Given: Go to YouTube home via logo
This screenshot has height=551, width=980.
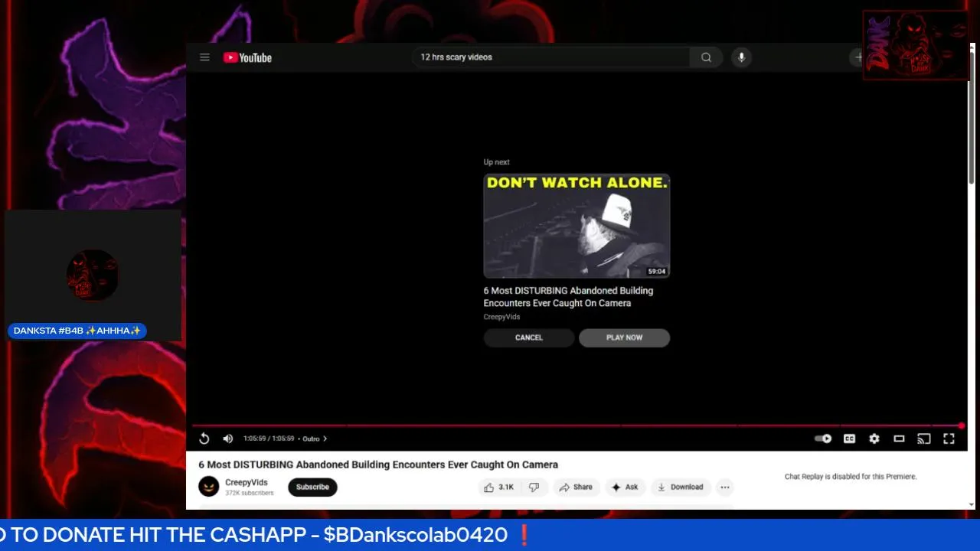Looking at the screenshot, I should (247, 57).
